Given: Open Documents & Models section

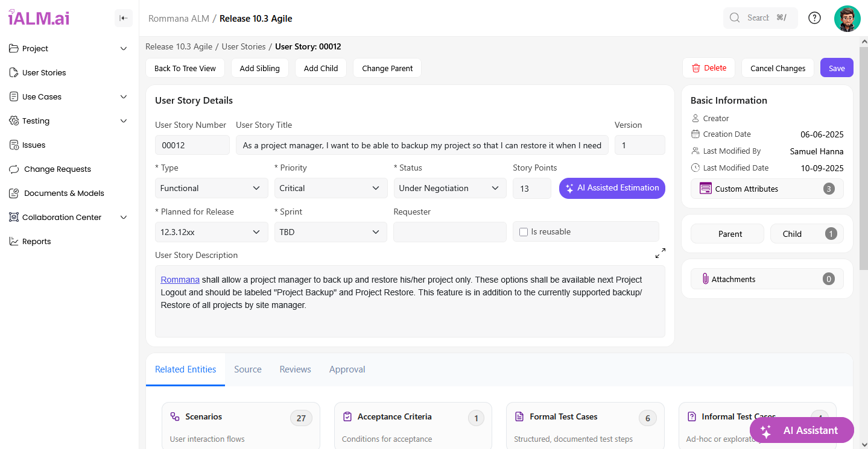Looking at the screenshot, I should point(64,193).
